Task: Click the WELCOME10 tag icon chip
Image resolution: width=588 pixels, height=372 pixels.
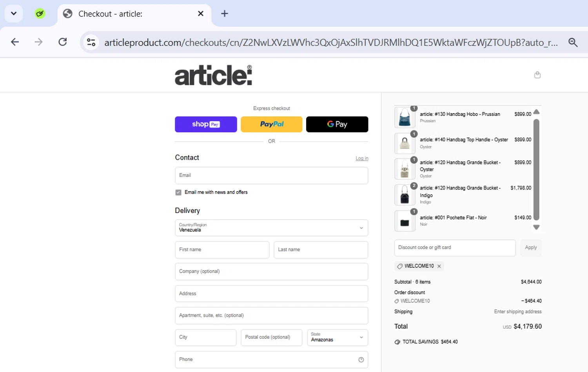Action: tap(400, 266)
